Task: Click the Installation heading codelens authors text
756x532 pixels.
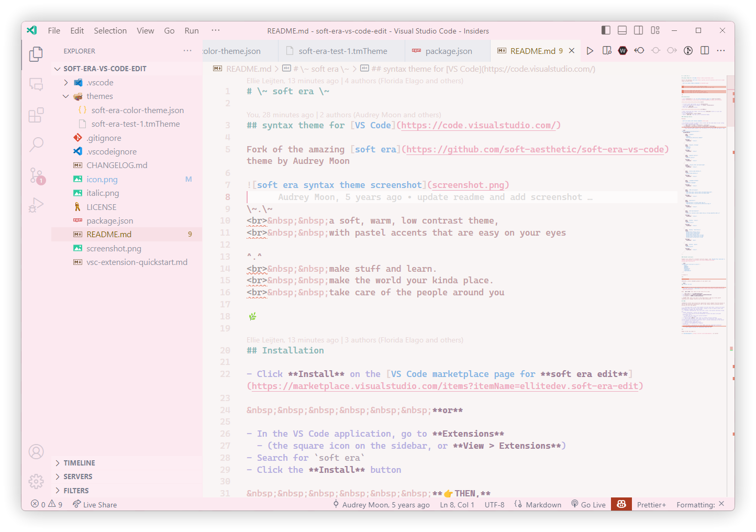Action: (x=355, y=340)
